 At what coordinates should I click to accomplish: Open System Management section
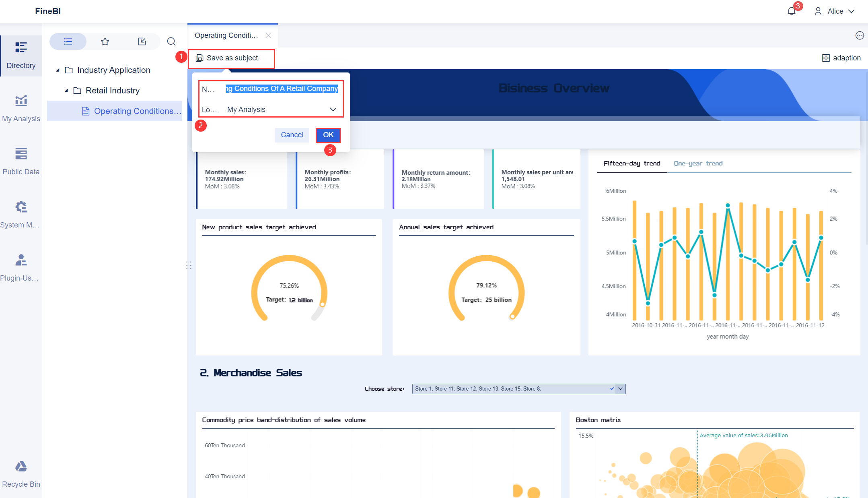[x=21, y=215]
